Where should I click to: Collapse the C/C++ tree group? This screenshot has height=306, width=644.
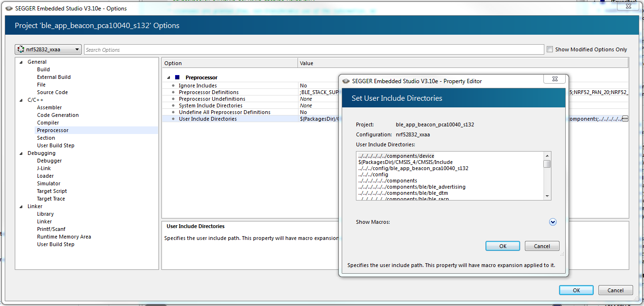tap(21, 100)
